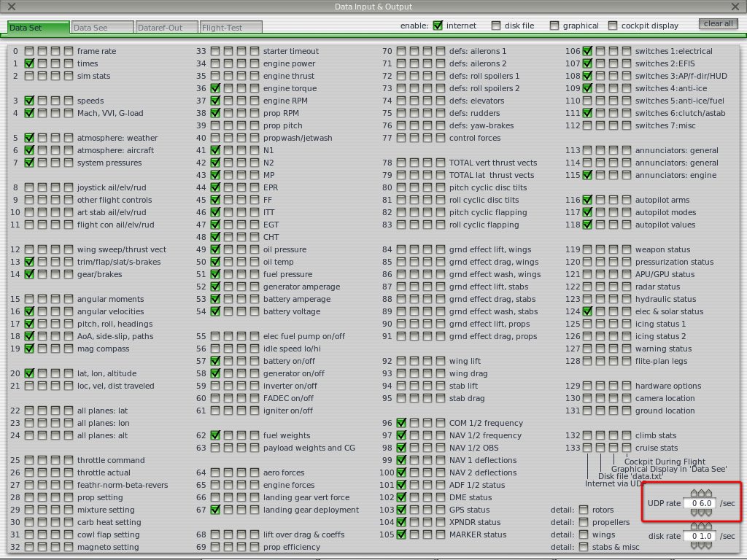Enable the disk file output checkbox
The width and height of the screenshot is (747, 560).
(496, 26)
